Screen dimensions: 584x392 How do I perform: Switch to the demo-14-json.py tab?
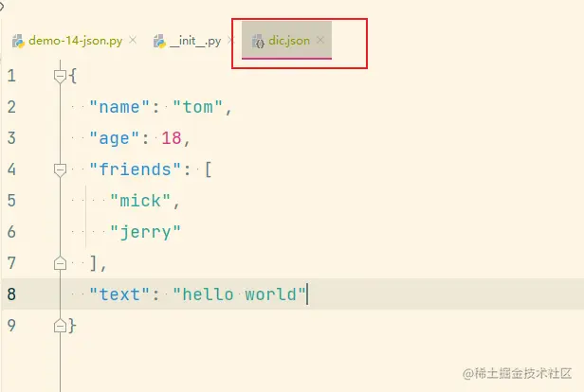tap(75, 40)
